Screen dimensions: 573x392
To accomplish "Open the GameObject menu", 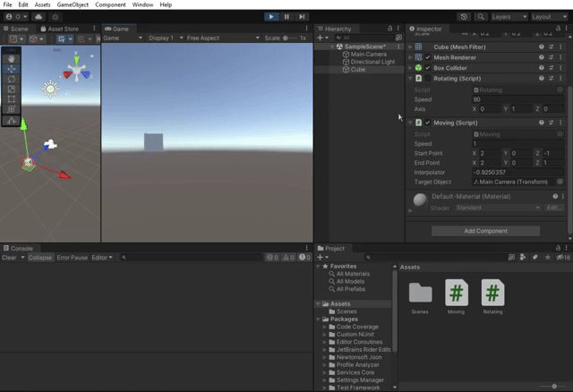I will [72, 4].
